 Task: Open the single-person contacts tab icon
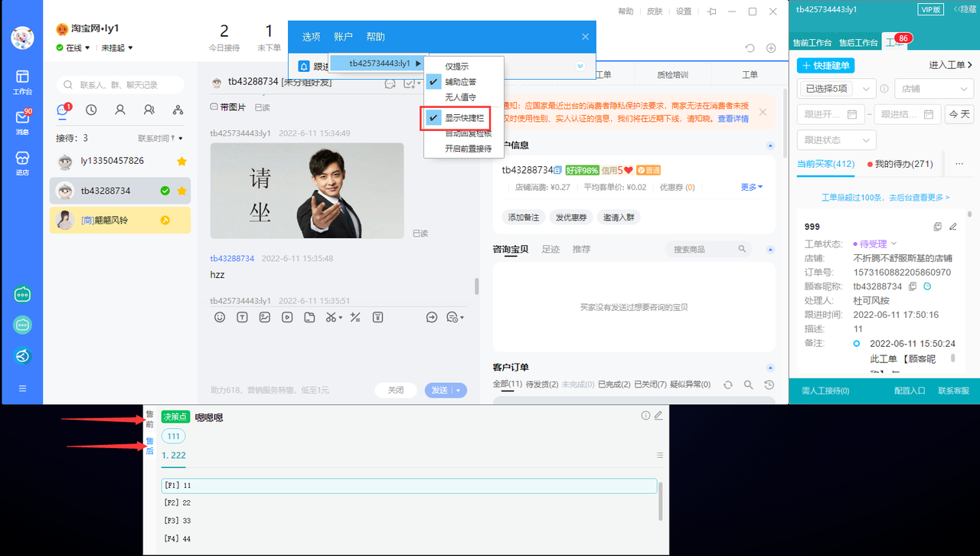point(120,110)
